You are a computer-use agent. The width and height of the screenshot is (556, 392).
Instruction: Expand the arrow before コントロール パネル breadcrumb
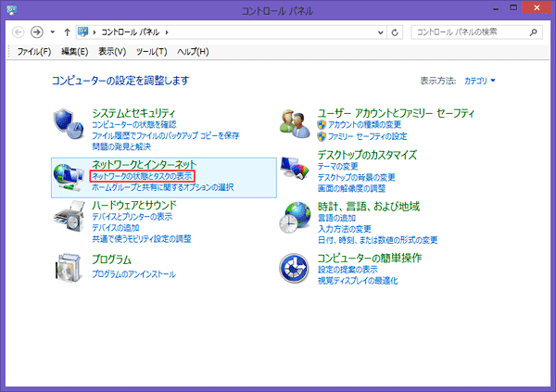pos(95,32)
